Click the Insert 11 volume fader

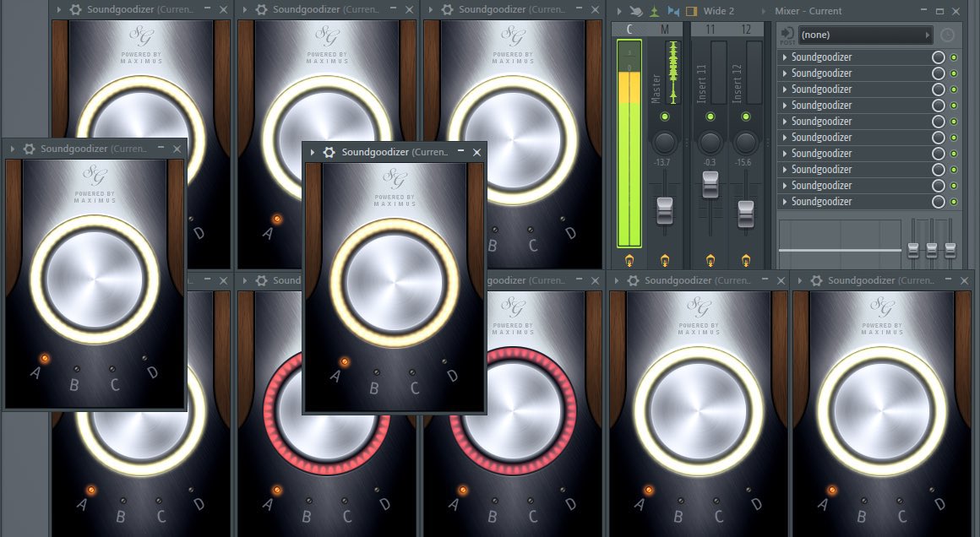[710, 183]
